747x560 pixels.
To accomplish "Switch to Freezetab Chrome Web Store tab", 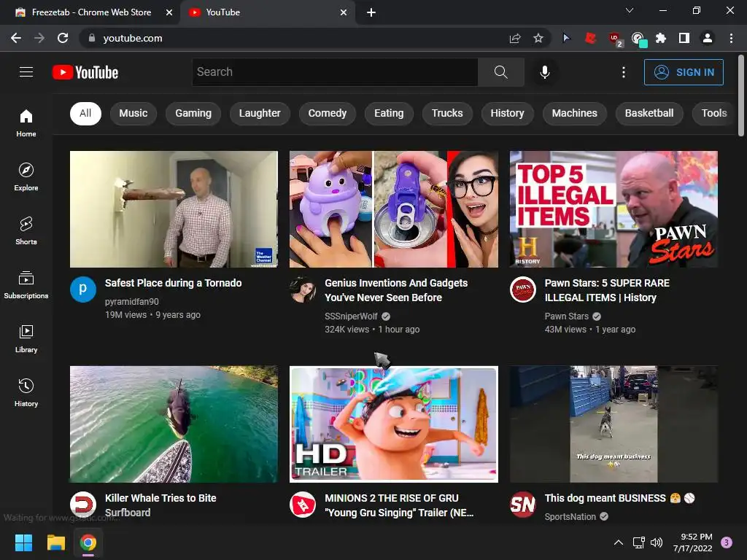I will (x=90, y=12).
